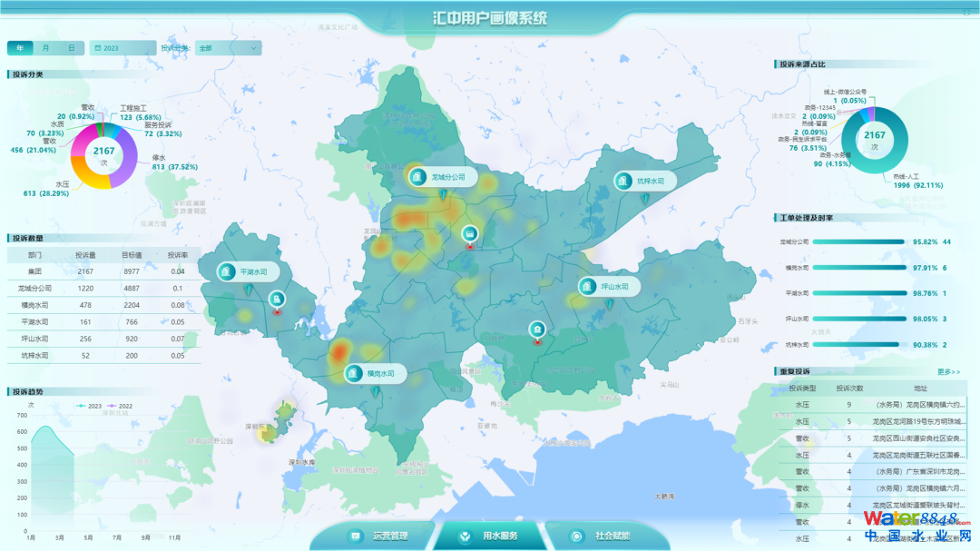980x551 pixels.
Task: Click the calendar icon beside 2023
Action: click(x=96, y=48)
